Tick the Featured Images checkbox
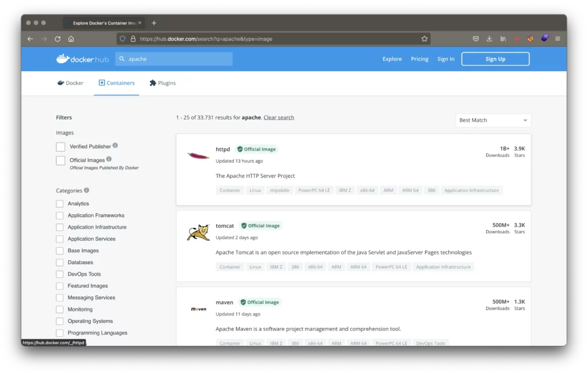The height and width of the screenshot is (374, 588). click(x=60, y=286)
